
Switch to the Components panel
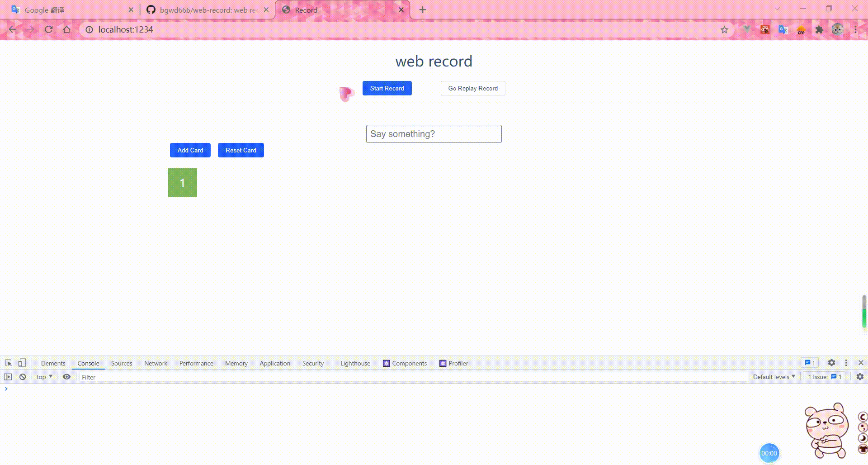tap(409, 363)
